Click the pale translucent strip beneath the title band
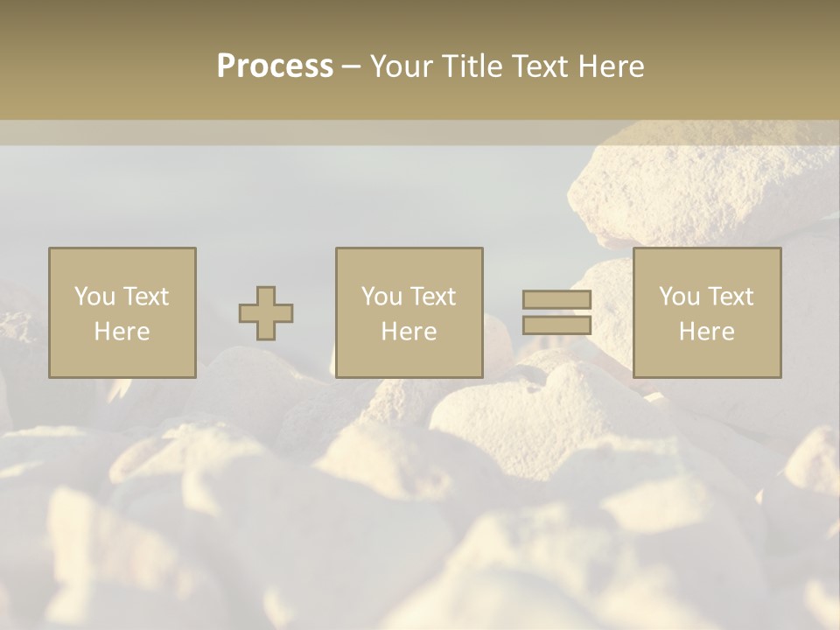 [x=262, y=133]
